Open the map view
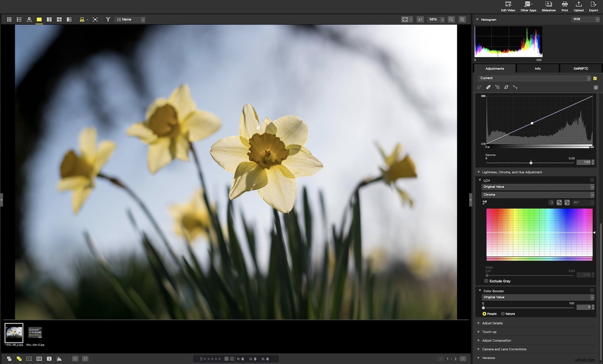The image size is (603, 364). click(x=29, y=19)
